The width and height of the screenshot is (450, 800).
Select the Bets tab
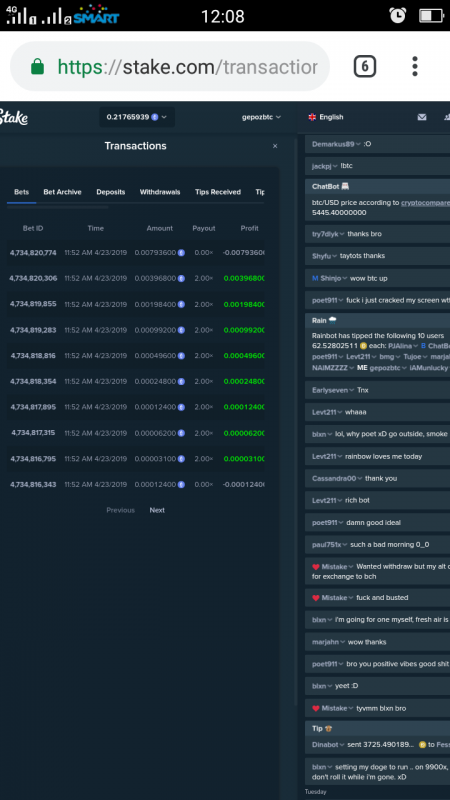pyautogui.click(x=21, y=192)
